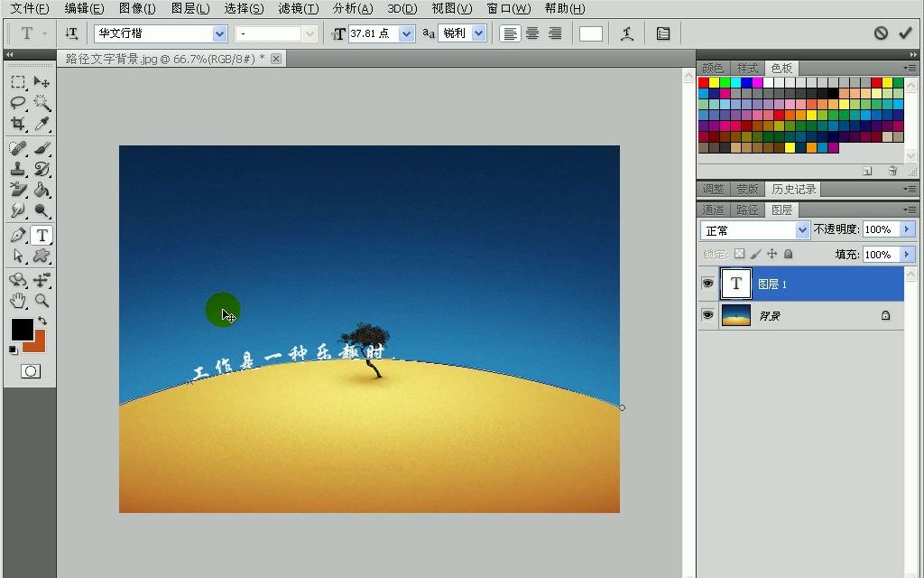Hide the 图层 1 text layer
This screenshot has height=578, width=924.
click(708, 284)
